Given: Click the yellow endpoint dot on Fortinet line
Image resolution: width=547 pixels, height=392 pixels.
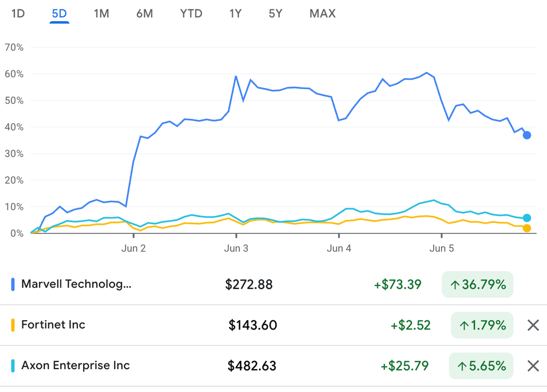Looking at the screenshot, I should 527,228.
